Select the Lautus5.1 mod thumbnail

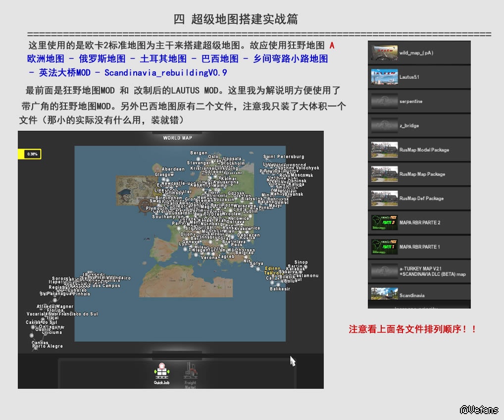(x=384, y=77)
